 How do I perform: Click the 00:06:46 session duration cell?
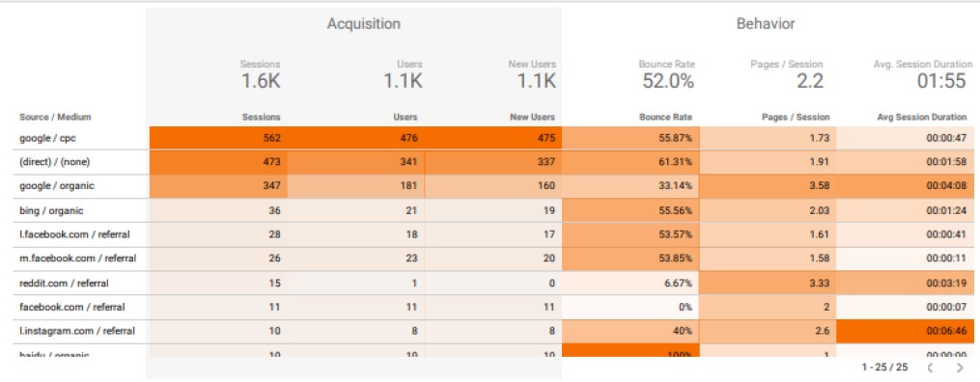[906, 332]
